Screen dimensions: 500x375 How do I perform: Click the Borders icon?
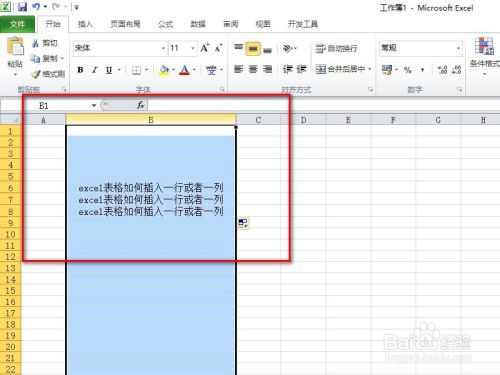click(x=136, y=70)
